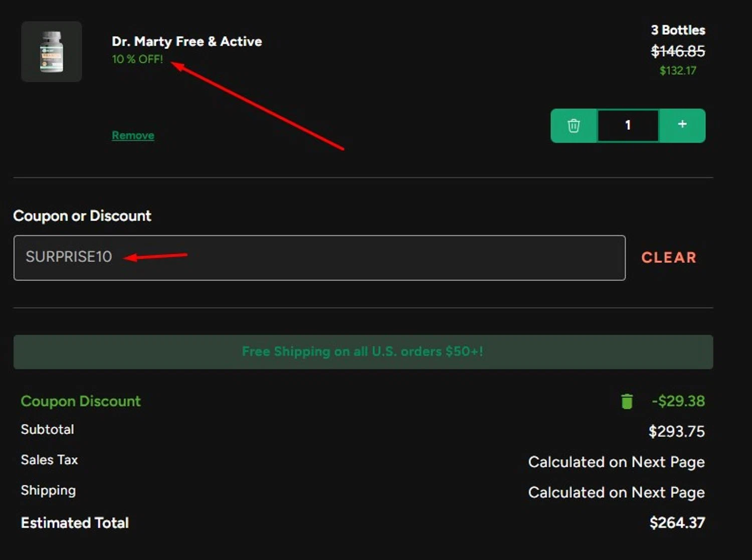This screenshot has height=560, width=752.
Task: Click the 3 Bottles label
Action: pyautogui.click(x=678, y=30)
